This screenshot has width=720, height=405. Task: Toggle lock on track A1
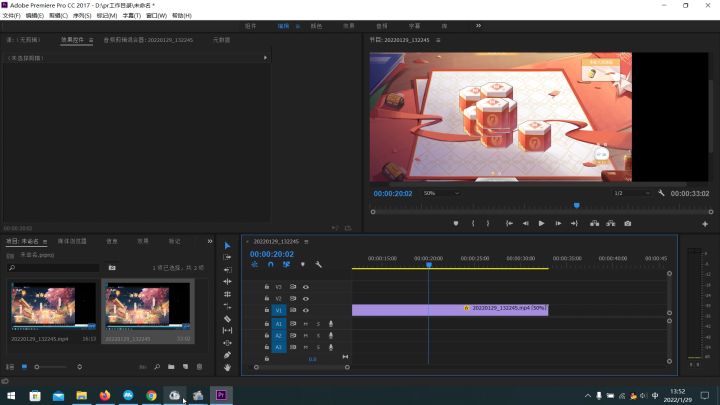(267, 324)
